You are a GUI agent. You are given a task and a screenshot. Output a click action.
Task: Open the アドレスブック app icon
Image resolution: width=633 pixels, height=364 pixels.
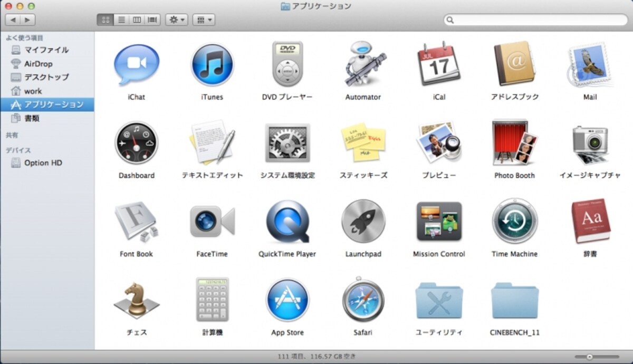tap(515, 64)
